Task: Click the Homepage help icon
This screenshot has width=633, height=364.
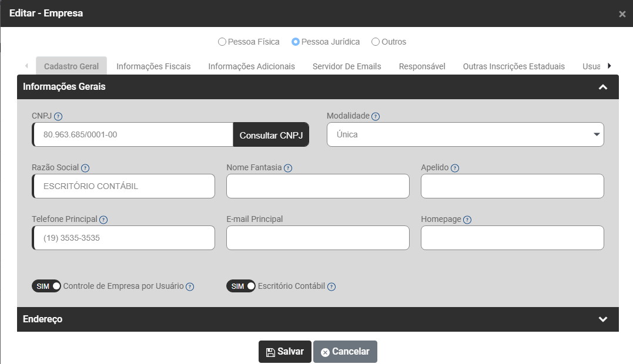Action: pos(467,220)
